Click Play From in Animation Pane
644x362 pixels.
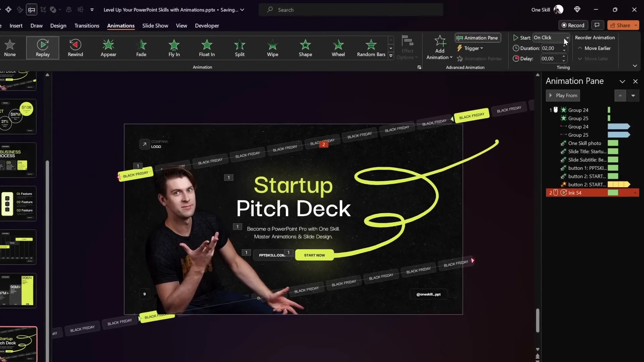tap(563, 96)
